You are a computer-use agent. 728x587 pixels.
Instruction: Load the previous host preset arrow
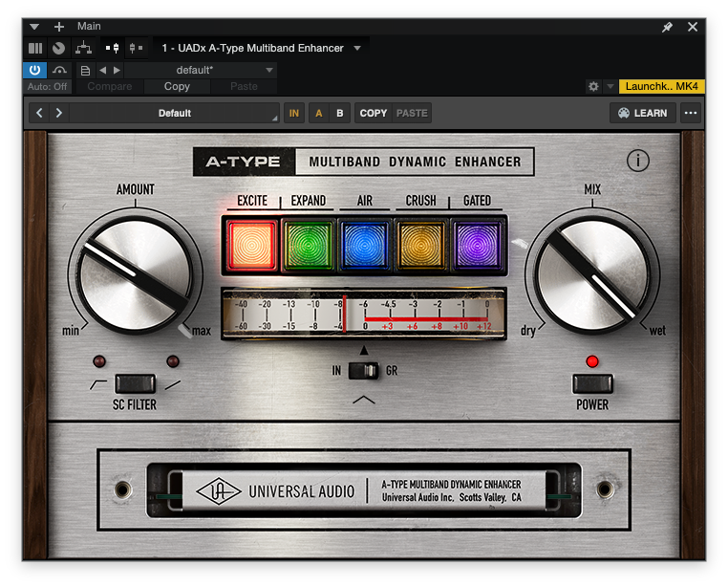(103, 70)
